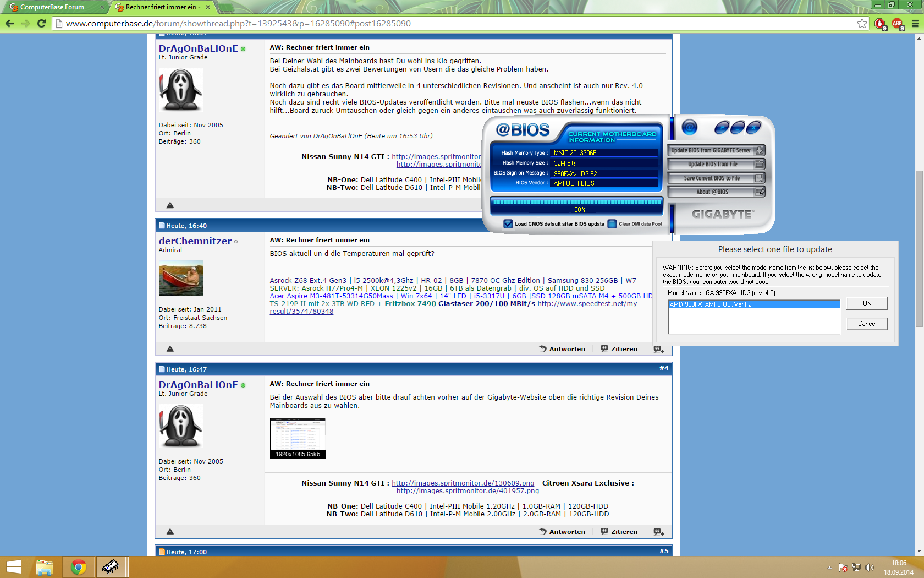Click the page vertical scrollbar thumb
The height and width of the screenshot is (578, 924).
tap(919, 249)
